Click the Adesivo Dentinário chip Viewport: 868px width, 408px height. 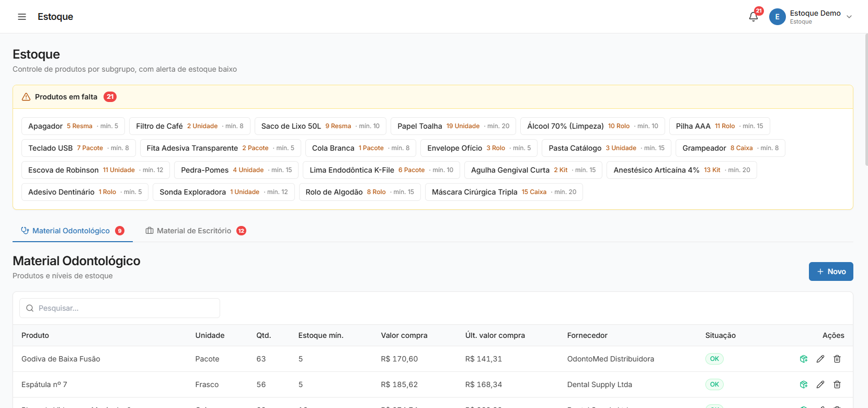[85, 192]
